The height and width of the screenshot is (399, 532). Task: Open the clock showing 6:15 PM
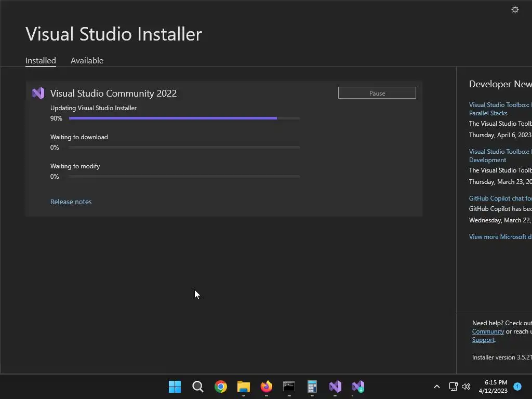point(496,382)
